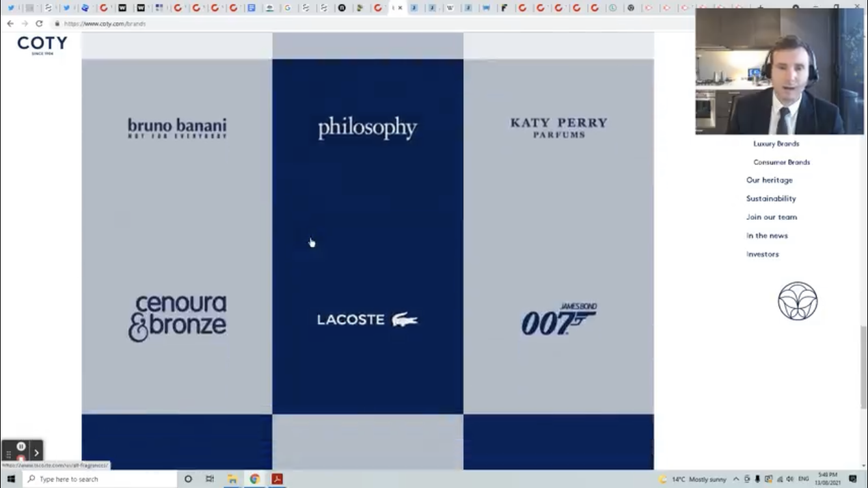Click the browser forward arrow

[x=25, y=23]
